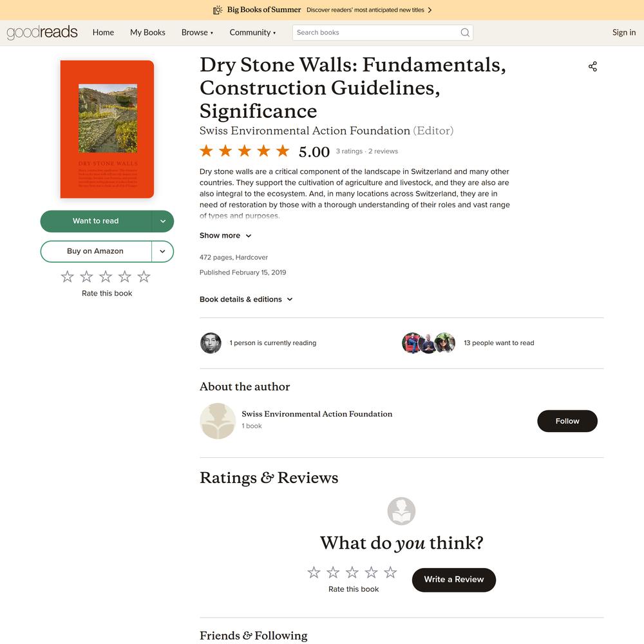Screen dimensions: 644x644
Task: Click the Big Books of Summer banner icon
Action: point(218,10)
